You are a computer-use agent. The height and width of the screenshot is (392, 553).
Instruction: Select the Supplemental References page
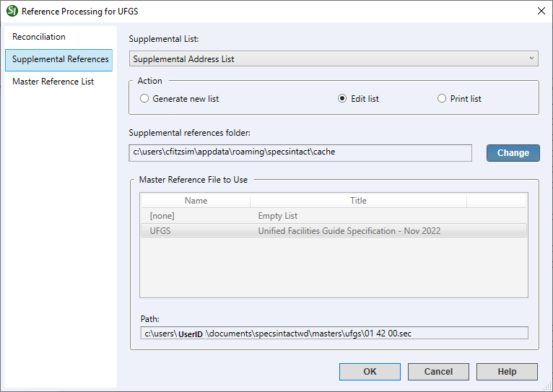coord(59,60)
